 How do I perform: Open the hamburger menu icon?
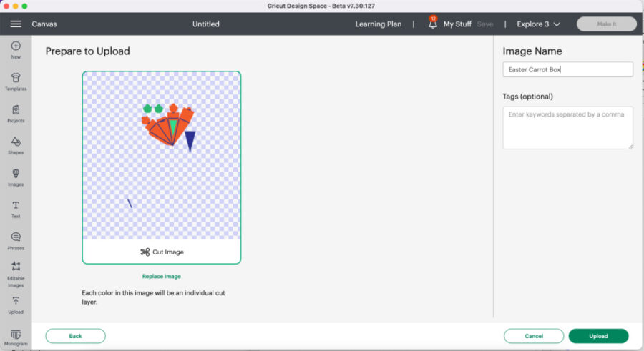pyautogui.click(x=16, y=24)
